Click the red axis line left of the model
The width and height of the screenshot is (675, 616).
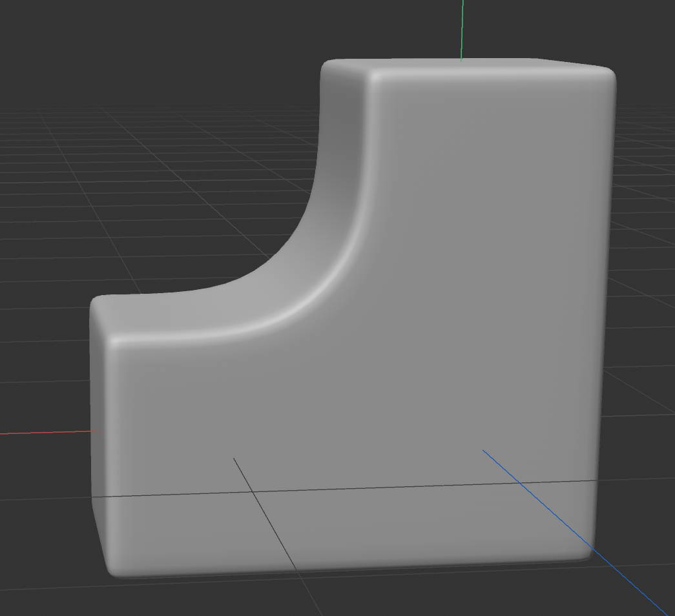point(45,433)
